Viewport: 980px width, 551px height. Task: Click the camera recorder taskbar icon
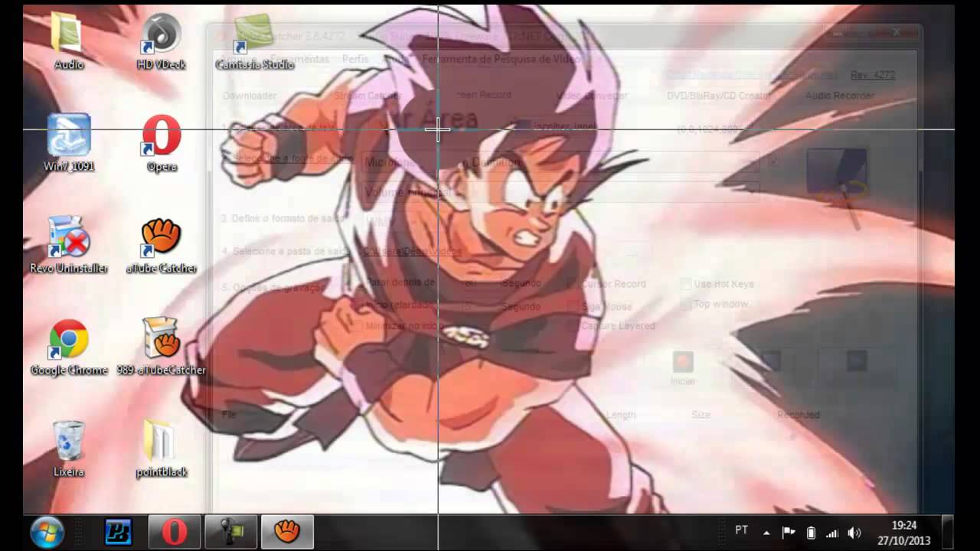click(x=231, y=532)
